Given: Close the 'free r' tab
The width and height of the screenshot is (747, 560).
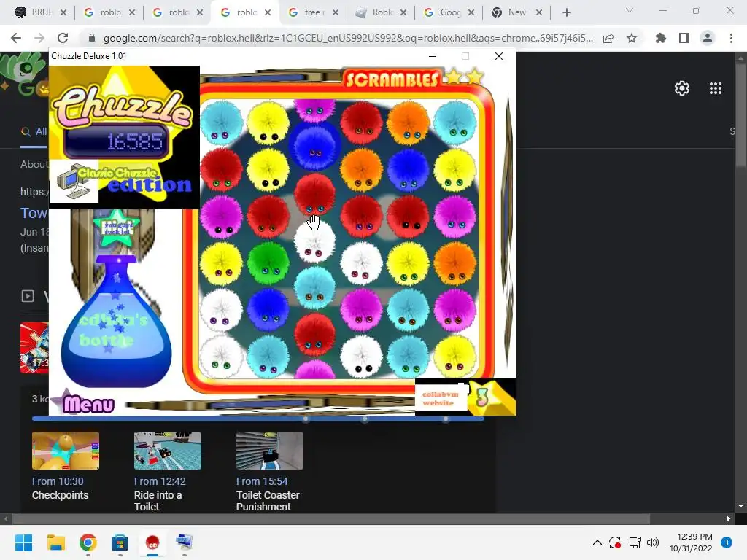Looking at the screenshot, I should point(336,12).
